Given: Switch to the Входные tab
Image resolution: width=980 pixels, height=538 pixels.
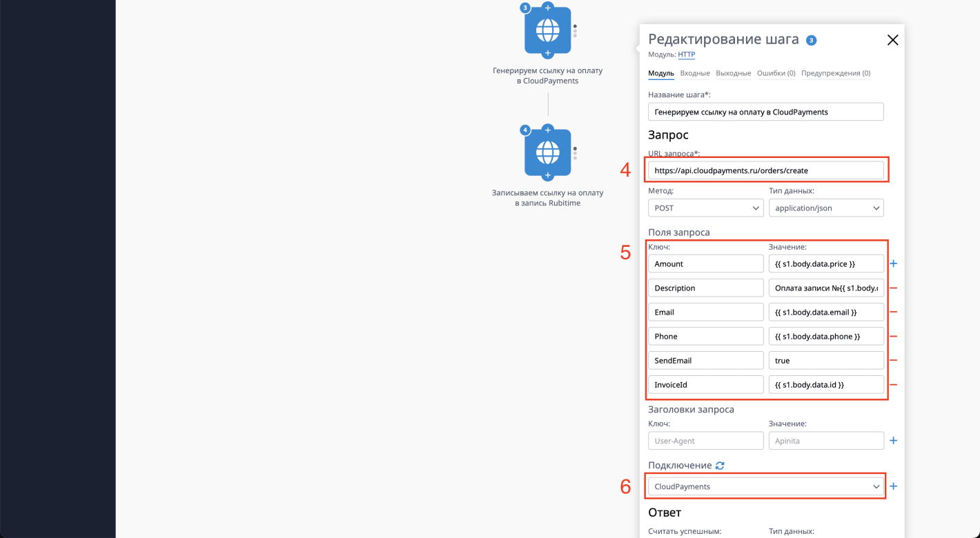Looking at the screenshot, I should 694,72.
